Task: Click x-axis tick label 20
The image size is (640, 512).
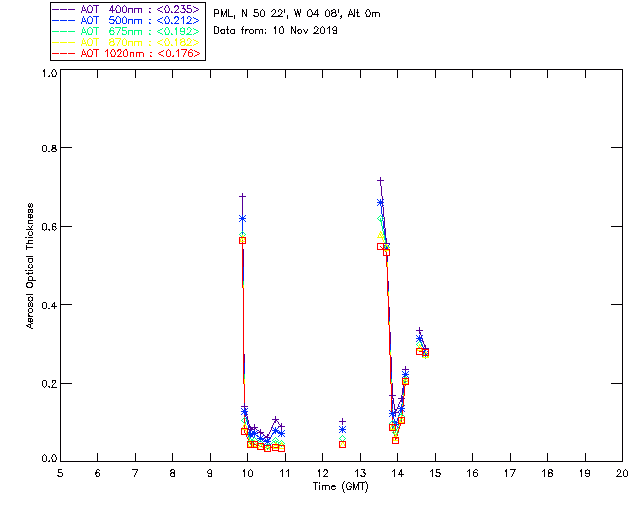Action: 622,473
